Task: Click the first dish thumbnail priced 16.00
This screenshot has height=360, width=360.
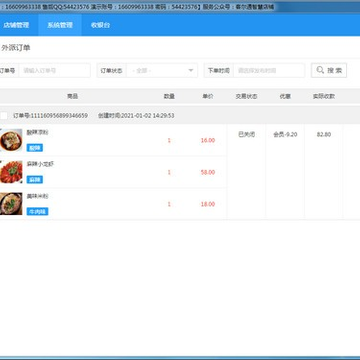Action: click(x=11, y=140)
